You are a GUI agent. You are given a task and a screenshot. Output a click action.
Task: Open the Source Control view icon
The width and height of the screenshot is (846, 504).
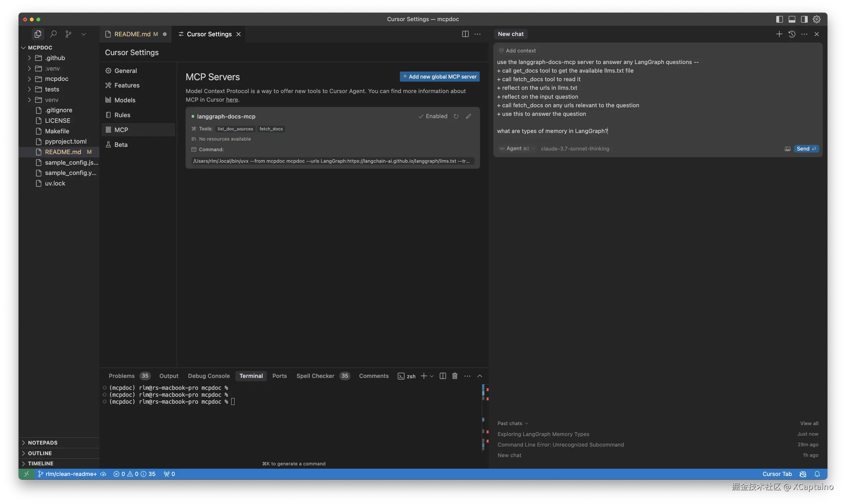(68, 34)
